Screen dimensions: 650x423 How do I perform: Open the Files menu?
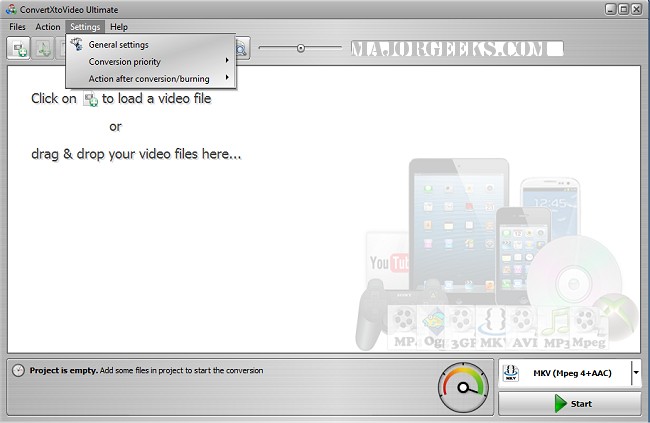pyautogui.click(x=17, y=27)
